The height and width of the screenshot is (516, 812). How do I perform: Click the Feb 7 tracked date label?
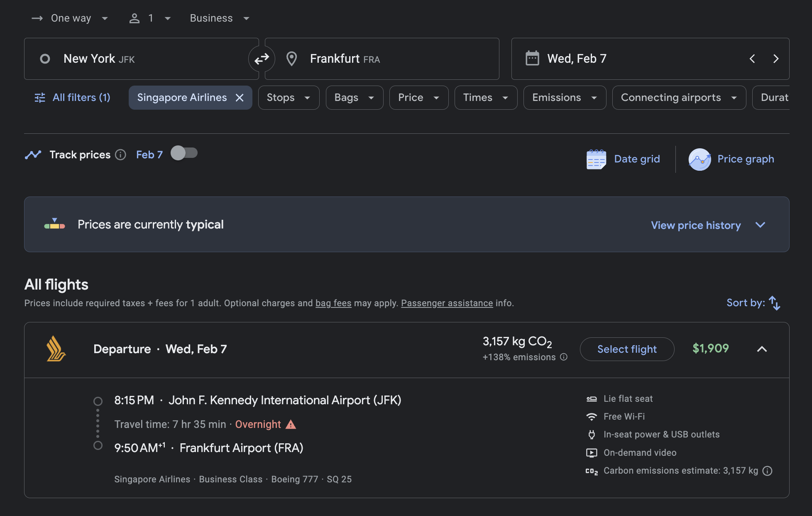pyautogui.click(x=149, y=155)
